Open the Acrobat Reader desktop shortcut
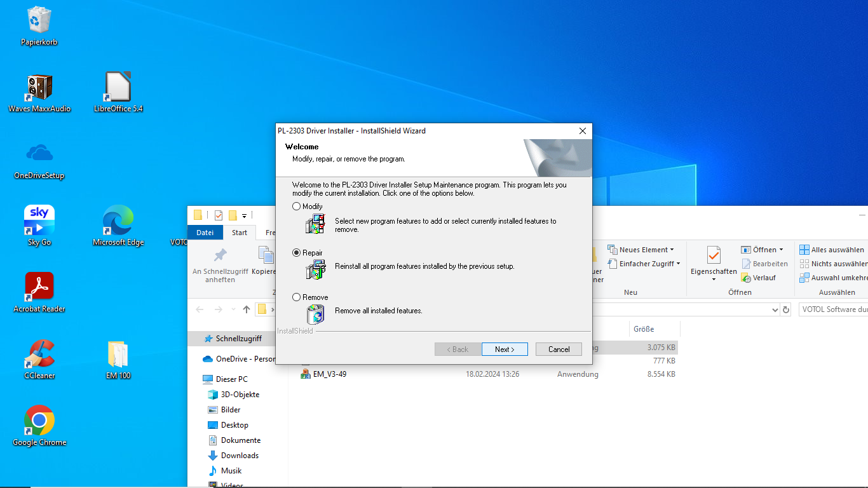This screenshot has height=488, width=868. coord(39,288)
